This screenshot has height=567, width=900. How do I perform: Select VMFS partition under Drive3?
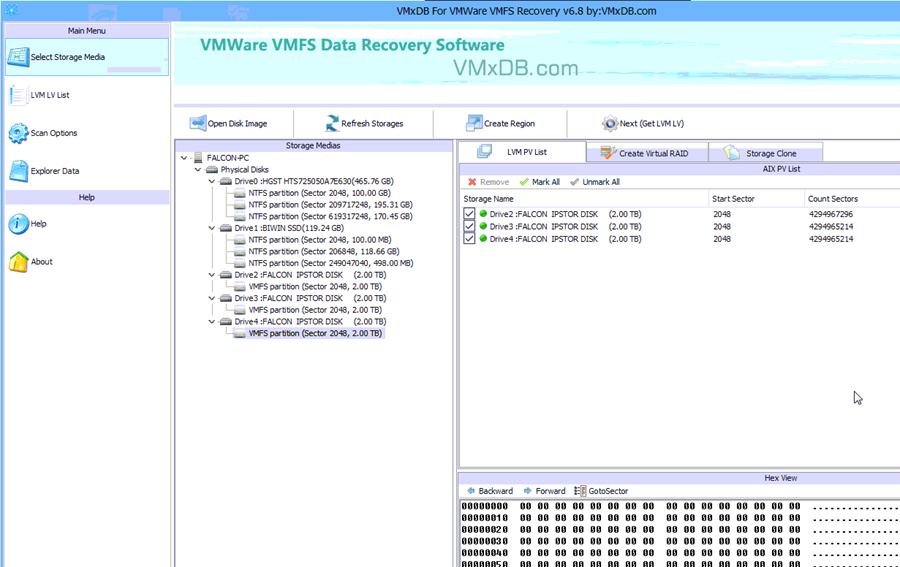tap(315, 310)
